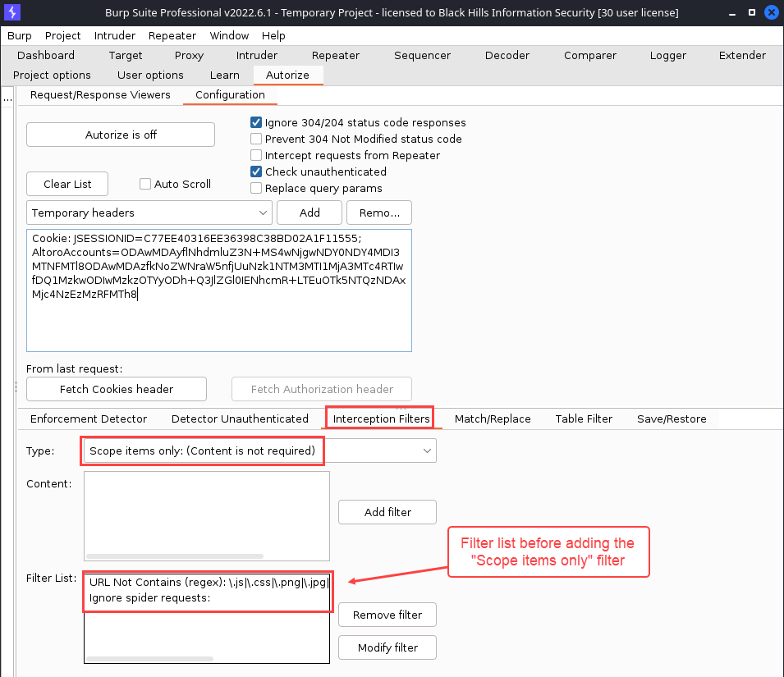Check the Replace query params option
This screenshot has width=784, height=677.
pos(256,189)
